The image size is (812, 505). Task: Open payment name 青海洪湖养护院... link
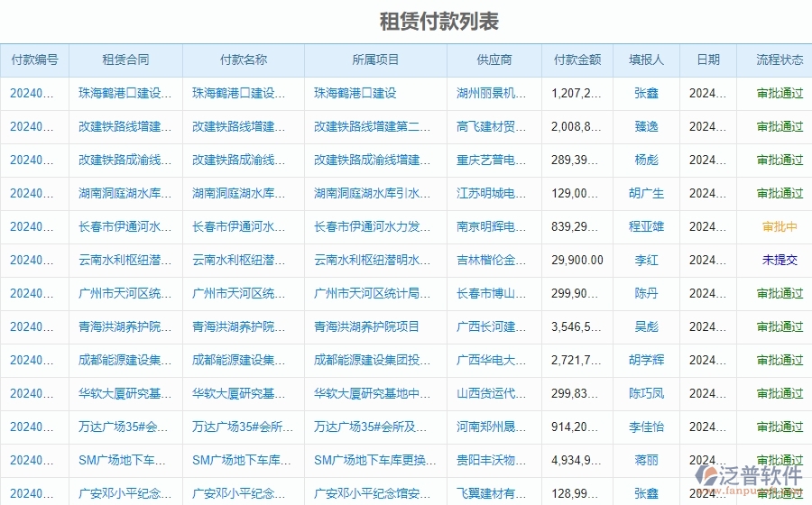pos(239,327)
